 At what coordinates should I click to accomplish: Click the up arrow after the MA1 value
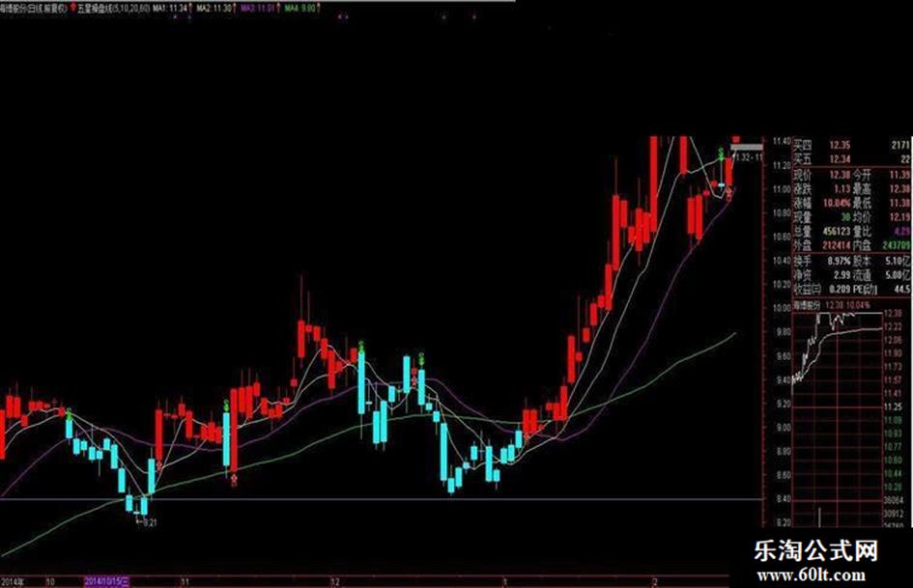point(190,8)
